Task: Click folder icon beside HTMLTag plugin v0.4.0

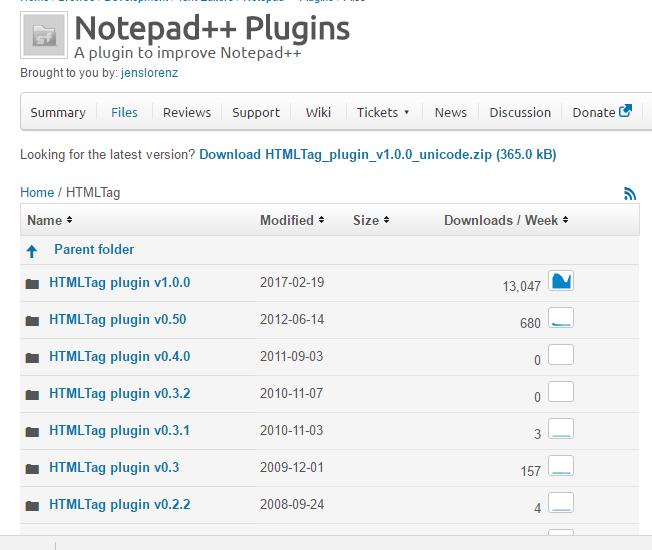Action: coord(32,358)
